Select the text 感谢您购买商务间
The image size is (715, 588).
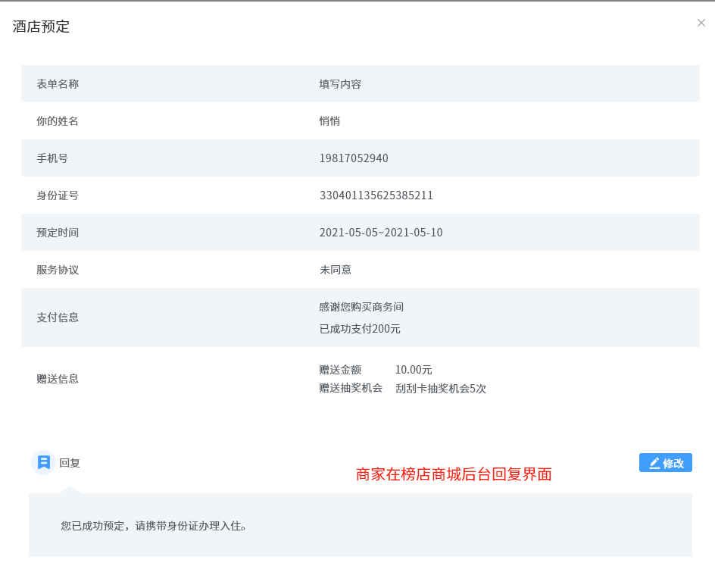point(361,307)
